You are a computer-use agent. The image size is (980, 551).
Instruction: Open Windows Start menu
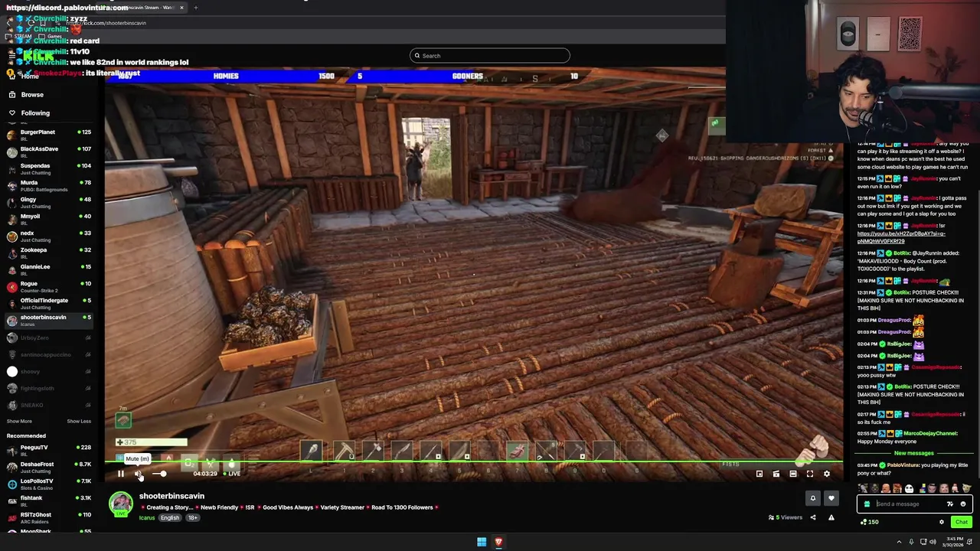(482, 542)
